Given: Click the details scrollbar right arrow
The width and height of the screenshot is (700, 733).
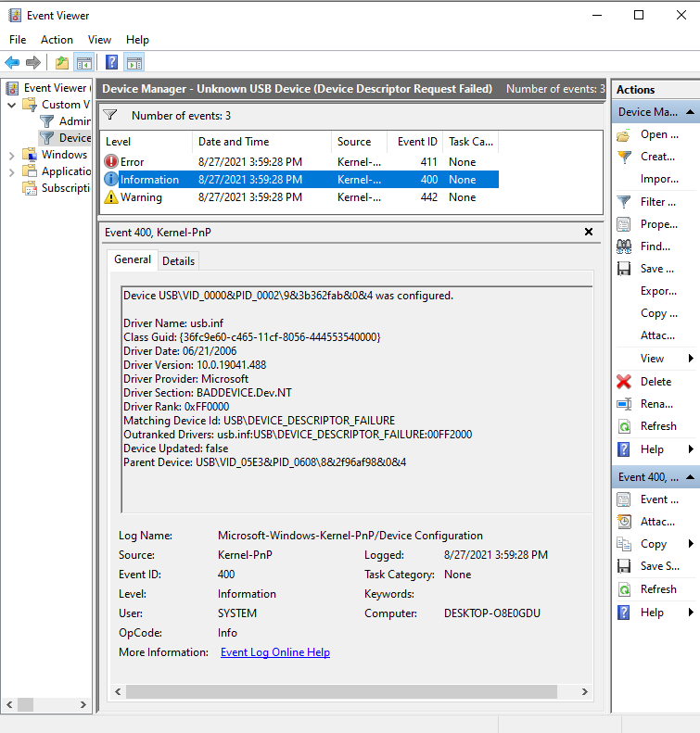Looking at the screenshot, I should 584,692.
